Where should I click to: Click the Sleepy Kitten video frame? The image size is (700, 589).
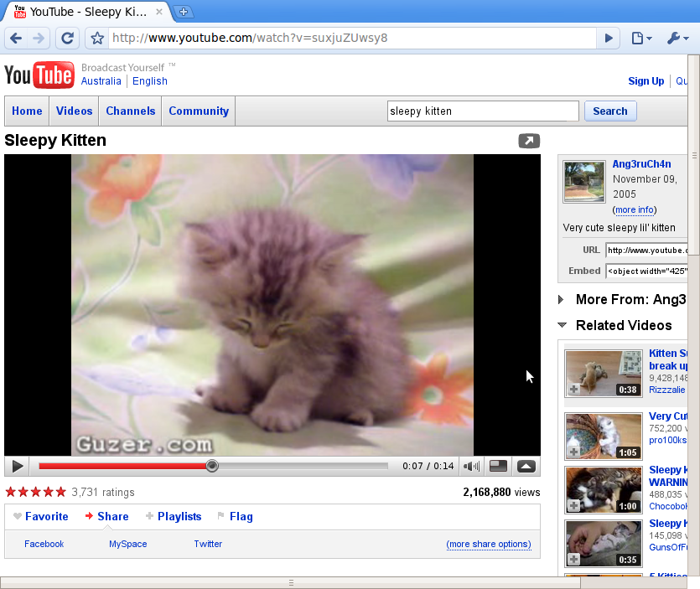[272, 305]
